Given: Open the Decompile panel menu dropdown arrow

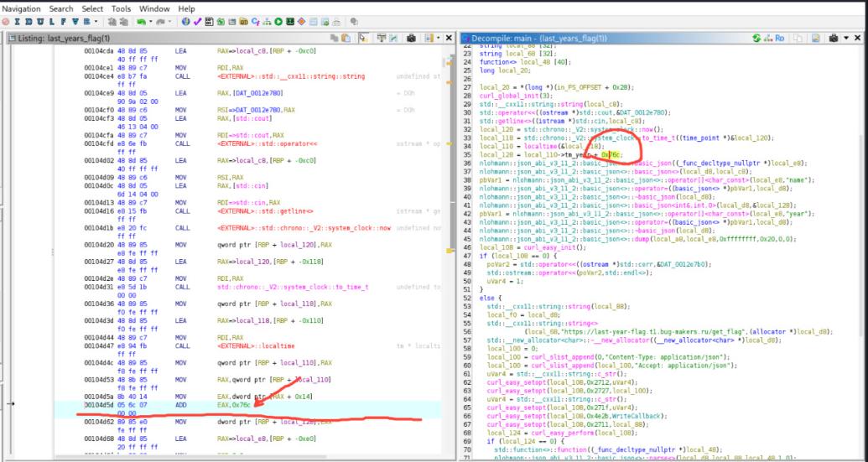Looking at the screenshot, I should click(x=846, y=39).
